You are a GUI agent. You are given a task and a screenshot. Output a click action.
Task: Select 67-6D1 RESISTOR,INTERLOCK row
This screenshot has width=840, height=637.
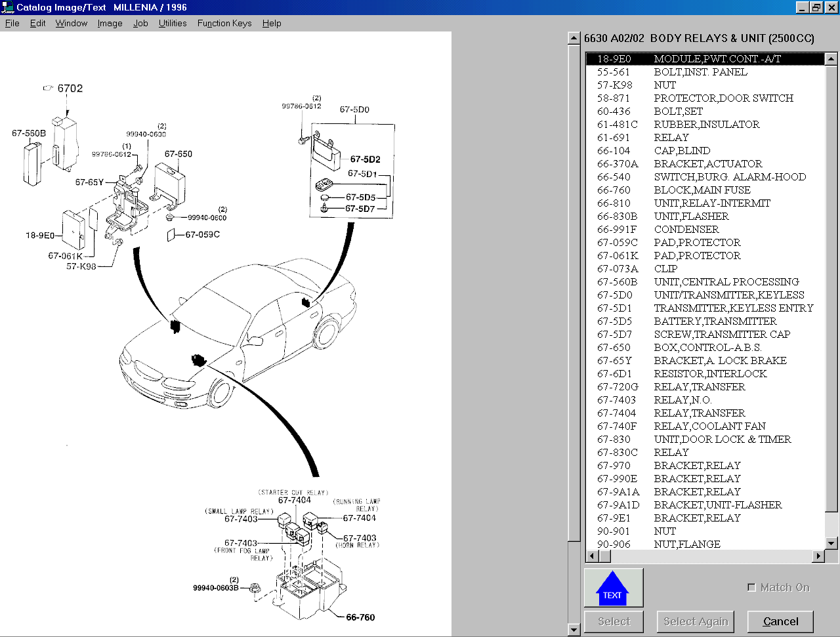coord(705,373)
